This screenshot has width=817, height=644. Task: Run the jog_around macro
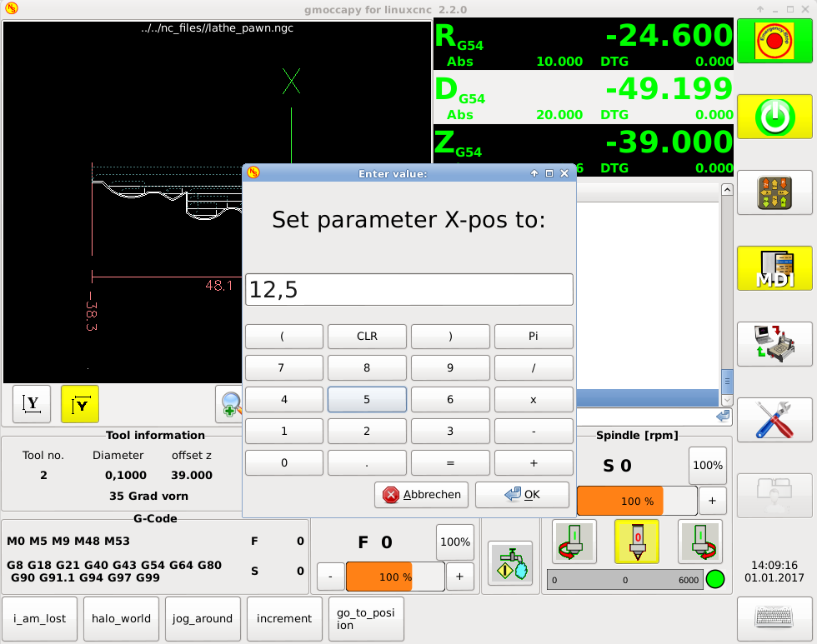[203, 619]
